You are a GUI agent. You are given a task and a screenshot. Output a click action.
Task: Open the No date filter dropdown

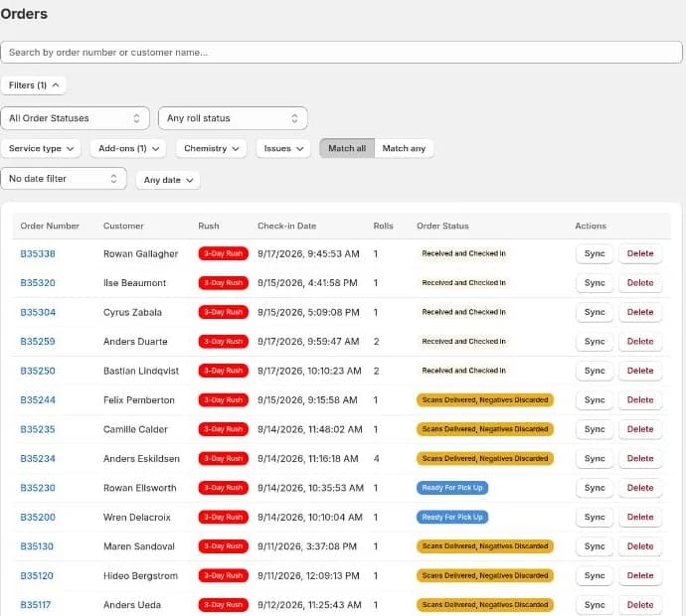point(64,179)
